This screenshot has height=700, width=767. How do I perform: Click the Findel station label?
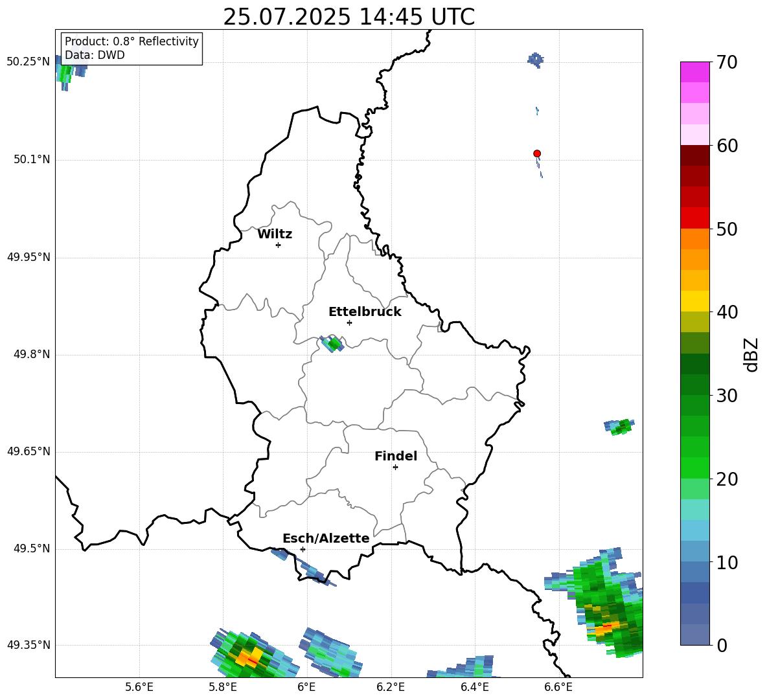tap(396, 456)
